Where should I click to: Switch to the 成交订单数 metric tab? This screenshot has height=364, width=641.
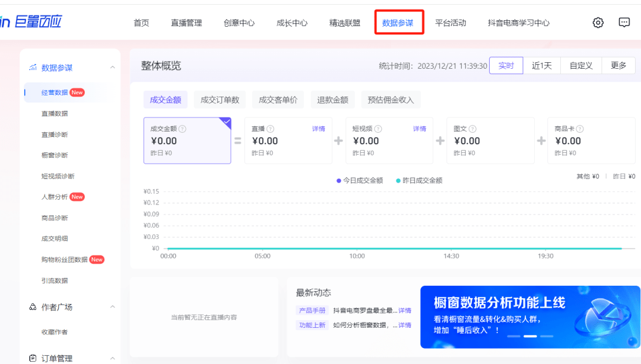click(x=219, y=99)
